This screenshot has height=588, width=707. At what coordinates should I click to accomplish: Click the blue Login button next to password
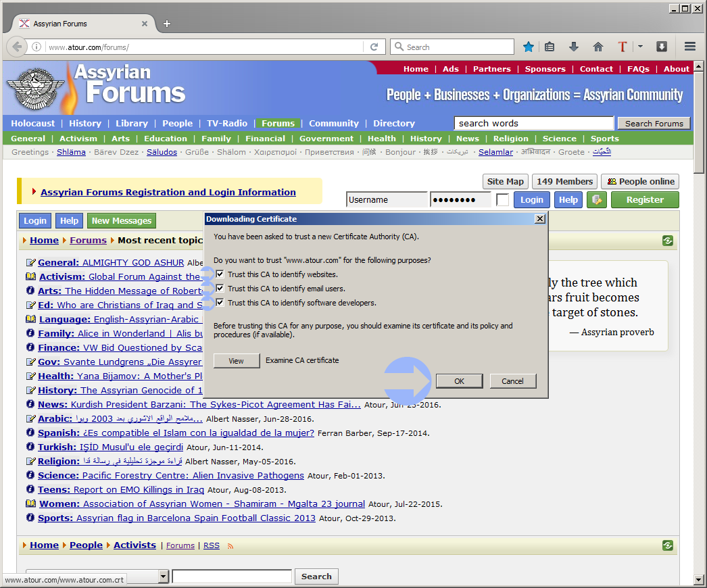pyautogui.click(x=532, y=200)
